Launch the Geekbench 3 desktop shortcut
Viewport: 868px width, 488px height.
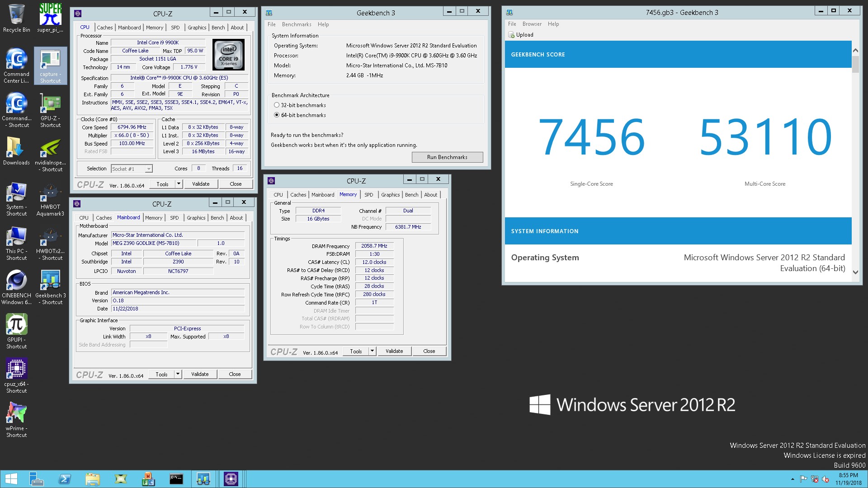50,287
